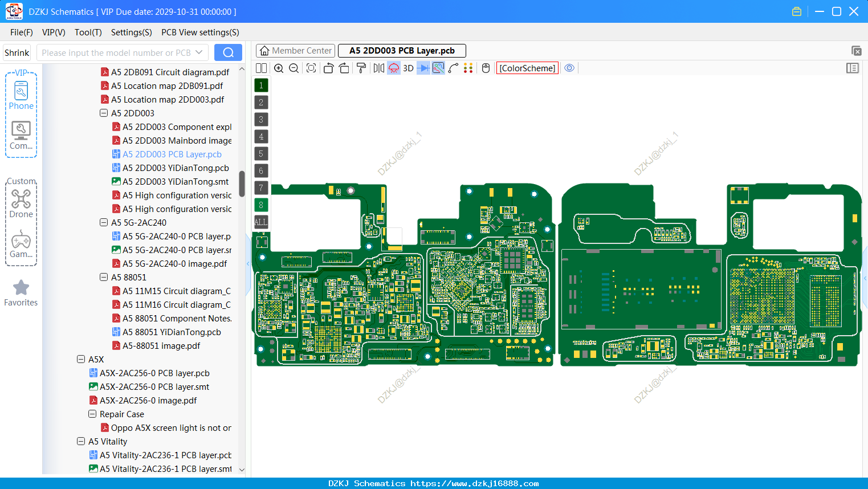Open the ColorScheme selector

(527, 68)
